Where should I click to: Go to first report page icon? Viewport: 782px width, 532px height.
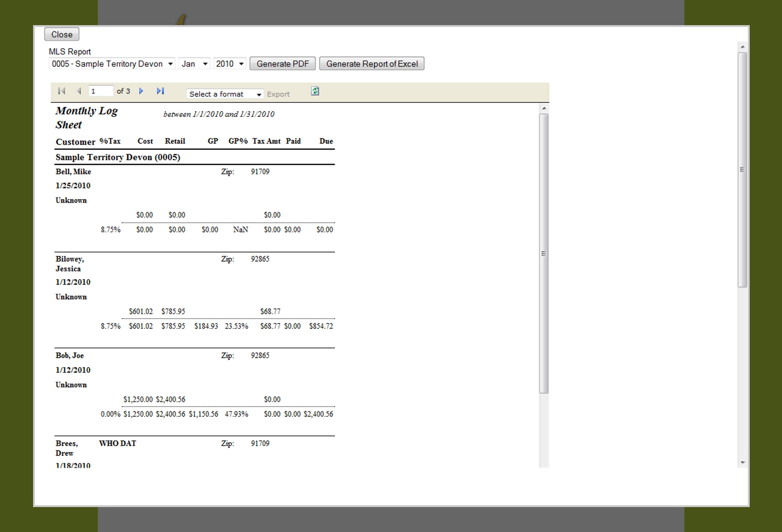click(61, 91)
